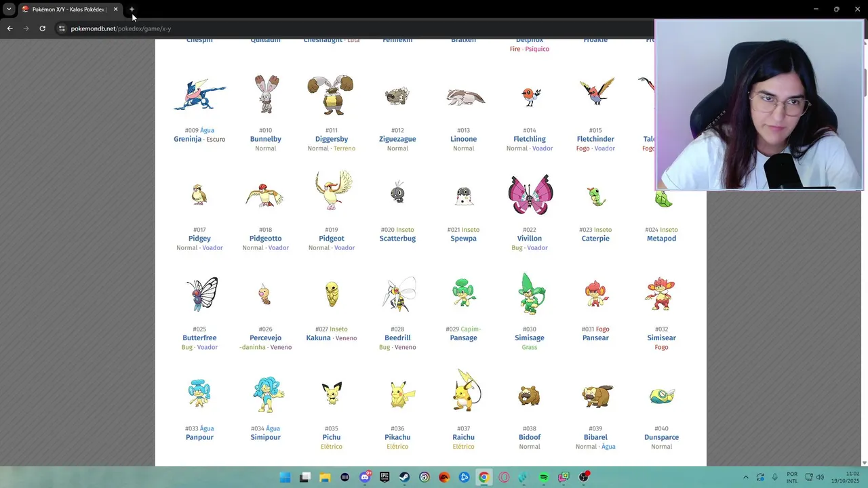Click the Pidgeotto sprite image
Viewport: 868px width, 488px height.
click(x=264, y=195)
